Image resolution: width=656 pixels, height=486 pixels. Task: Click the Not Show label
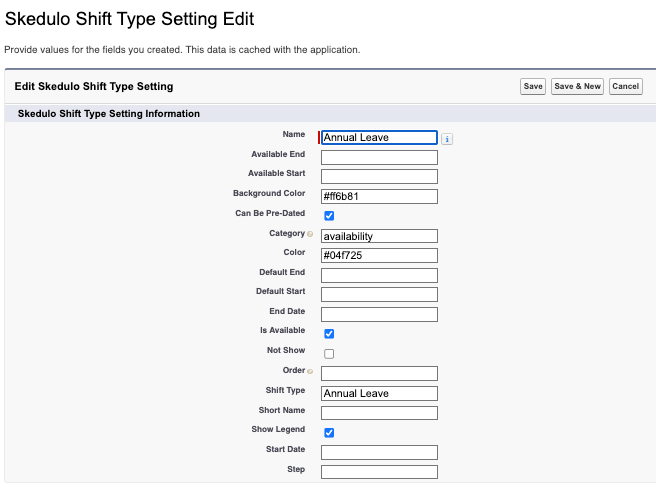click(x=286, y=350)
